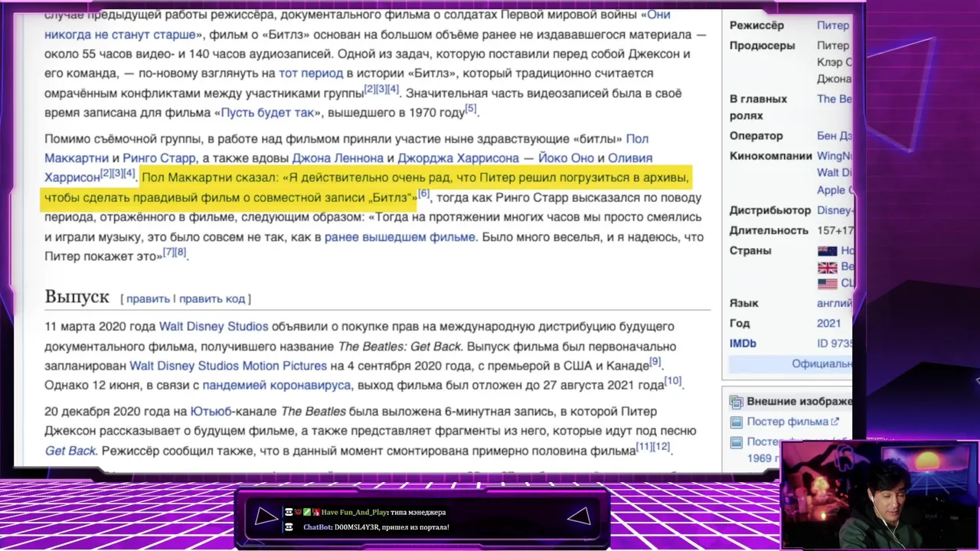Jump to footnote [7] after «покажет это»
Viewport: 980px width, 551px height.
click(168, 253)
